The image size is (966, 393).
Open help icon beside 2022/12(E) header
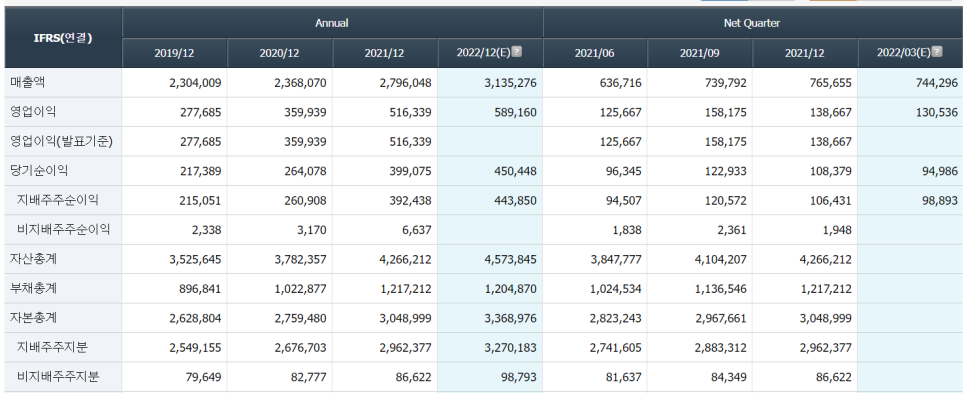517,52
